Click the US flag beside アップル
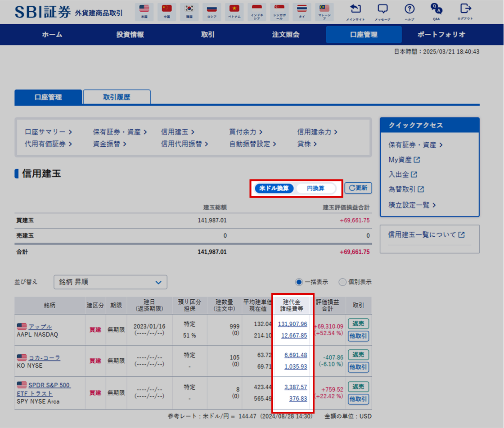This screenshot has width=504, height=428. tap(22, 326)
